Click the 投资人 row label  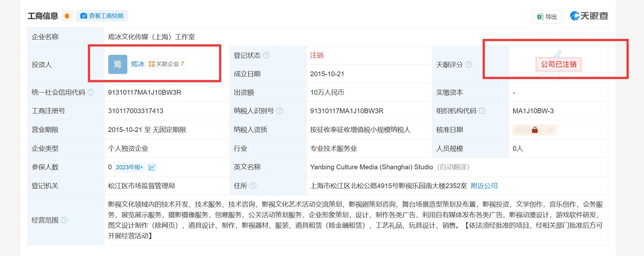(x=42, y=65)
